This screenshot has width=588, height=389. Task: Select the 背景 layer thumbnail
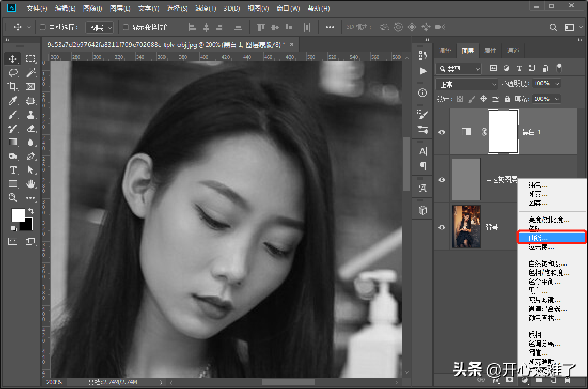pos(466,227)
